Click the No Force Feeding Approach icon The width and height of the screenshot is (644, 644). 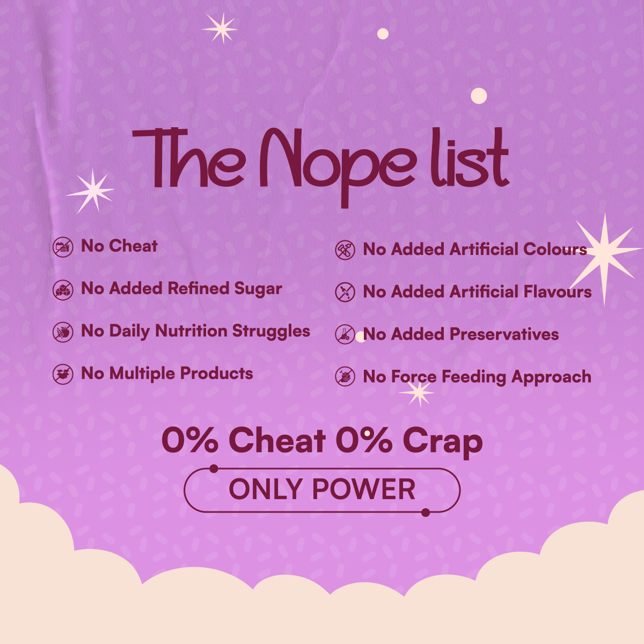point(345,377)
